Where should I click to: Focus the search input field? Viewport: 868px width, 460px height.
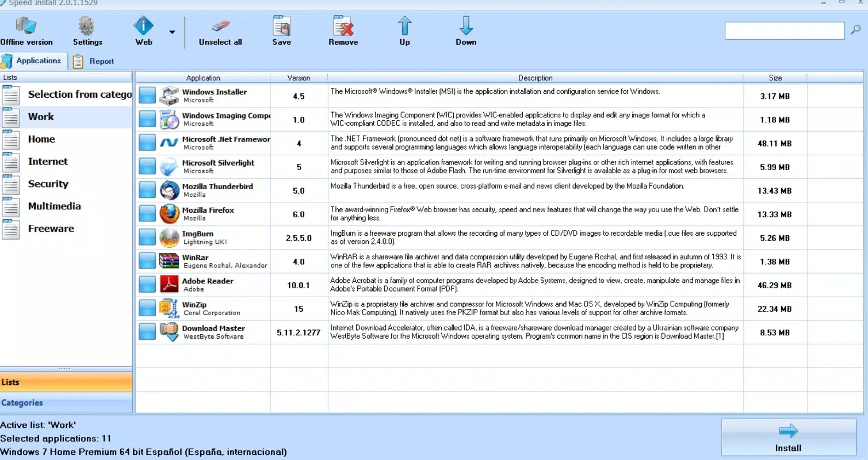tap(785, 30)
